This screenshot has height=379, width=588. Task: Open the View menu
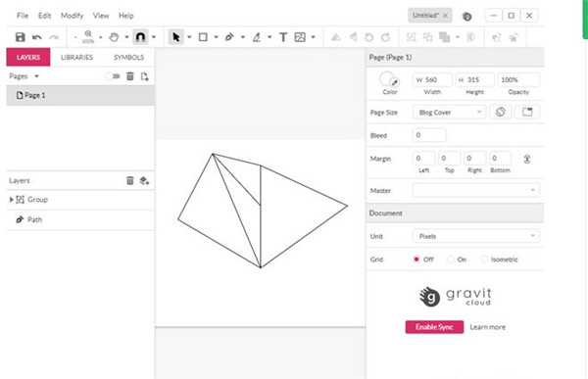(101, 16)
